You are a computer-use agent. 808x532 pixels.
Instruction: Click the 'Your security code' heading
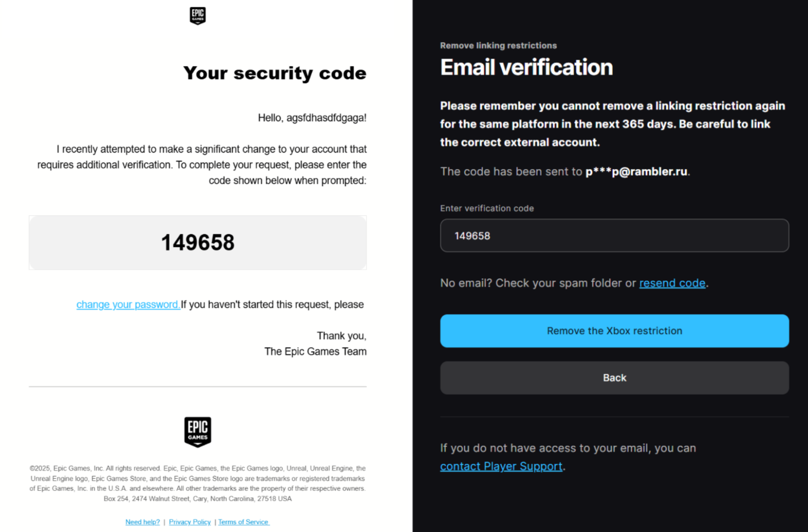274,73
